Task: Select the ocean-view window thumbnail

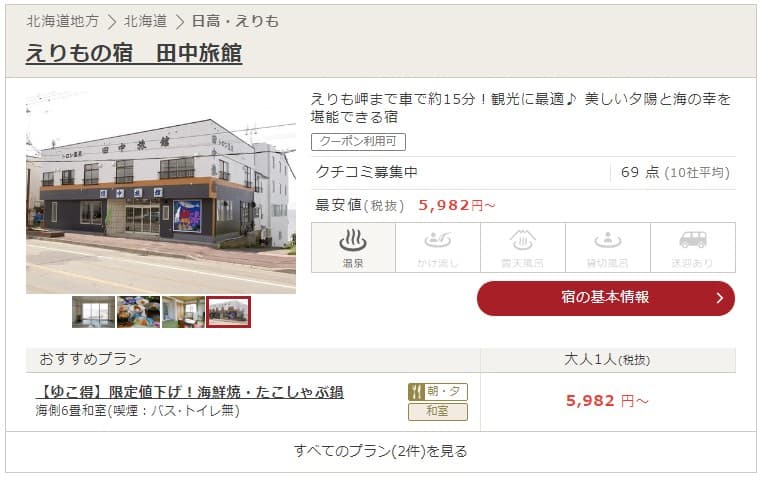Action: 93,312
